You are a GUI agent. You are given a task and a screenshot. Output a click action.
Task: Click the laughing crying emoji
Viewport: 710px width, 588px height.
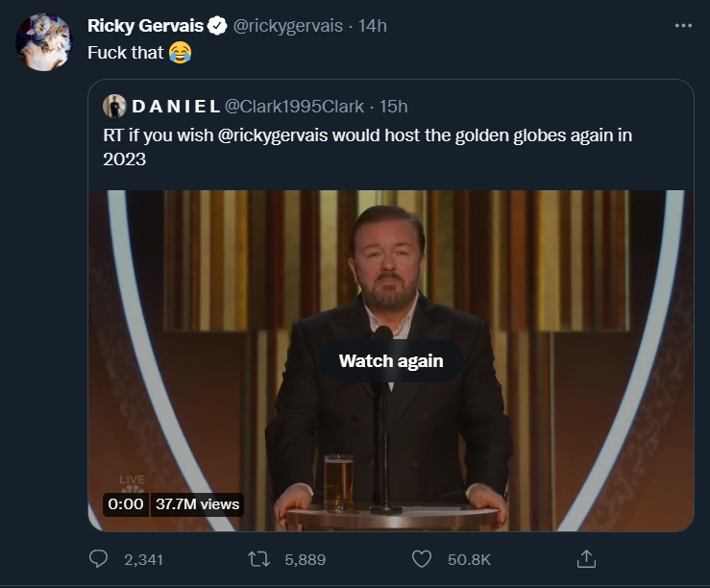pyautogui.click(x=180, y=52)
